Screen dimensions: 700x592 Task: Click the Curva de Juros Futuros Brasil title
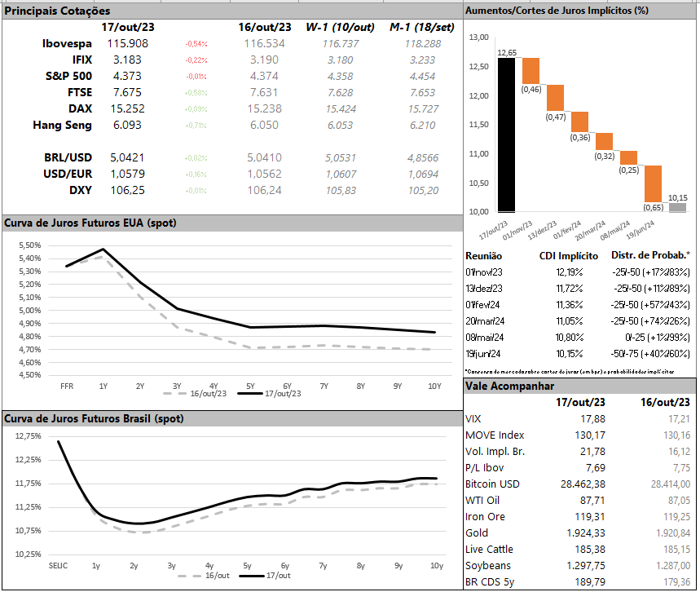[x=94, y=418]
